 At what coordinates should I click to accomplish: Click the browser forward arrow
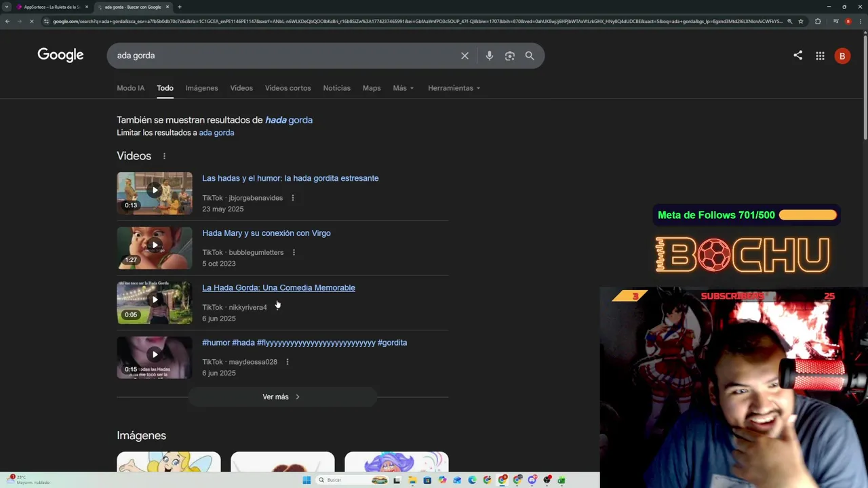point(19,21)
